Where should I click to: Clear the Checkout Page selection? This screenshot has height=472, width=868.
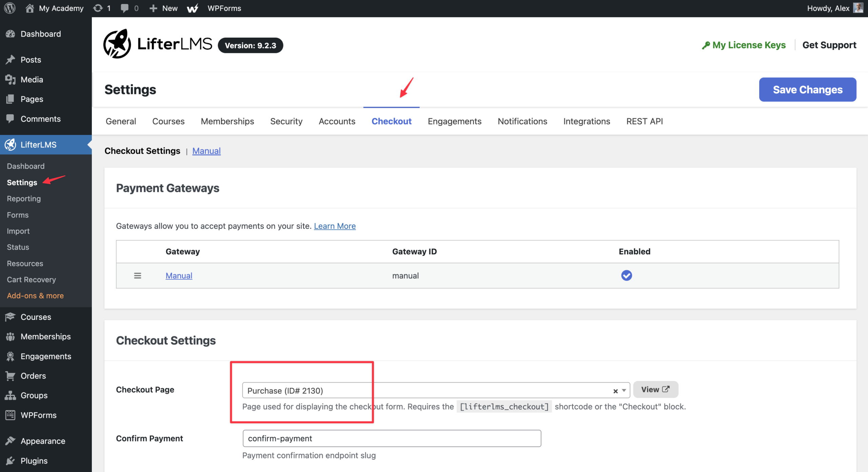615,391
